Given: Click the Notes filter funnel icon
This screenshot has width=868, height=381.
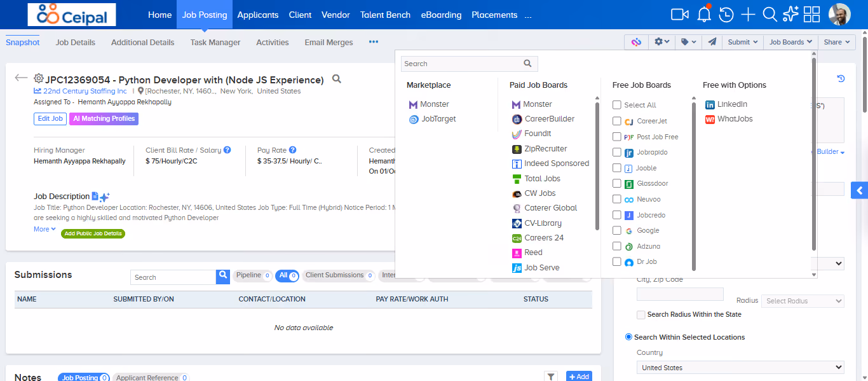Looking at the screenshot, I should tap(551, 377).
